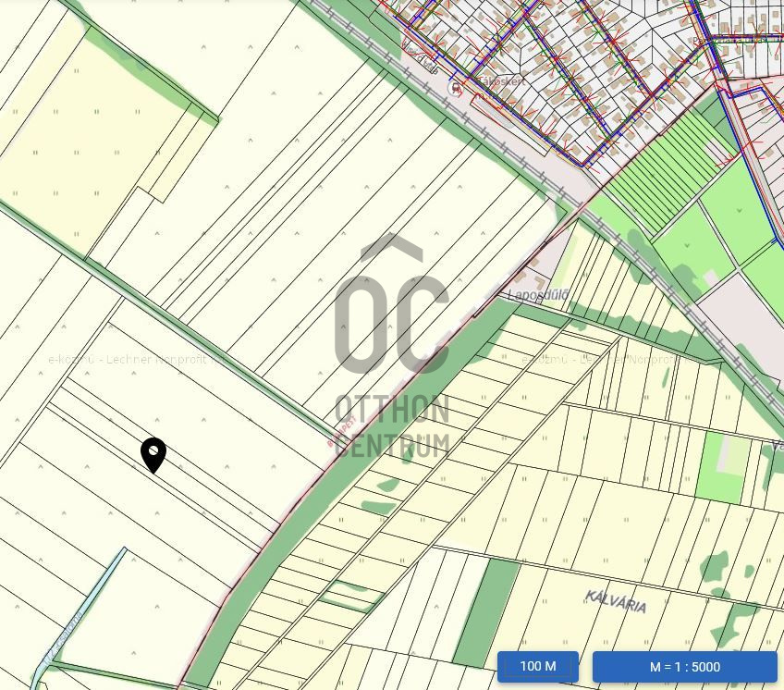Click the Laposdűlő place name label

(x=538, y=295)
